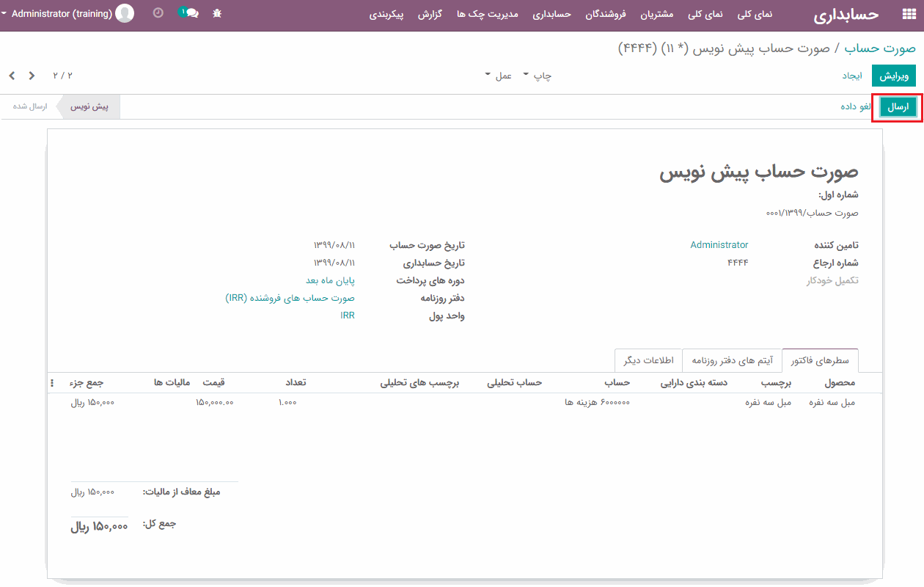Screen dimensions: 924x587
Task: Click total amount next to جمع کل
Action: point(99,527)
